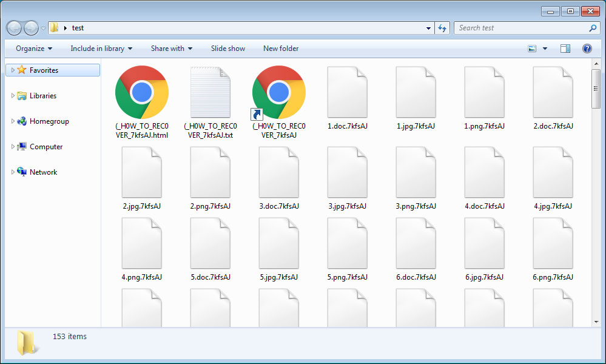Click the breadcrumb arrow before test
606x364 pixels.
click(x=66, y=28)
